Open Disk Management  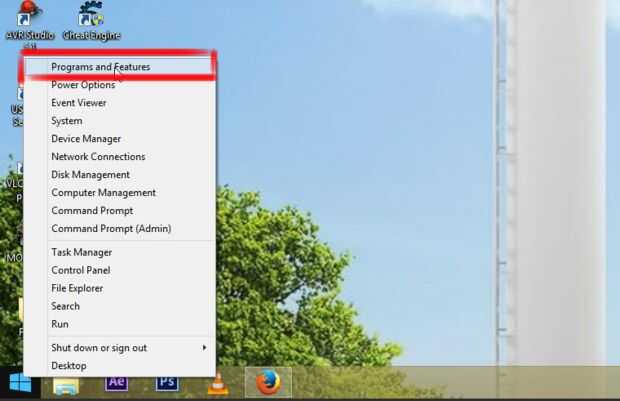(x=120, y=174)
